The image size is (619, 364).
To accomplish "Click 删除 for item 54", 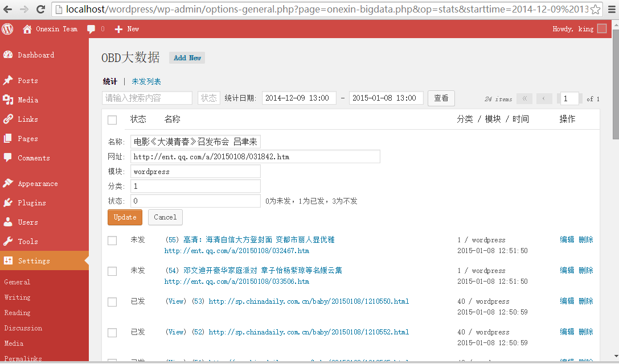I will (586, 271).
